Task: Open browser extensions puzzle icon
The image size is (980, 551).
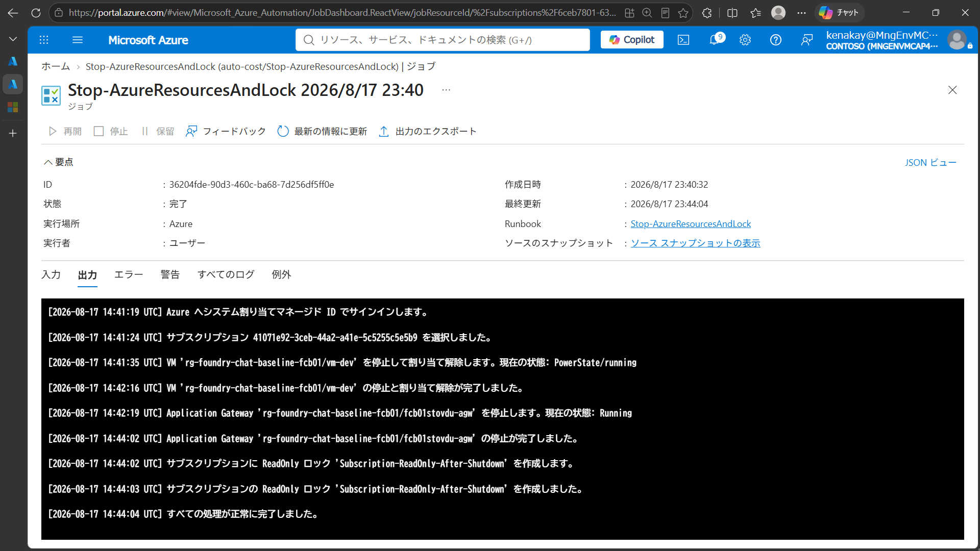Action: tap(707, 13)
